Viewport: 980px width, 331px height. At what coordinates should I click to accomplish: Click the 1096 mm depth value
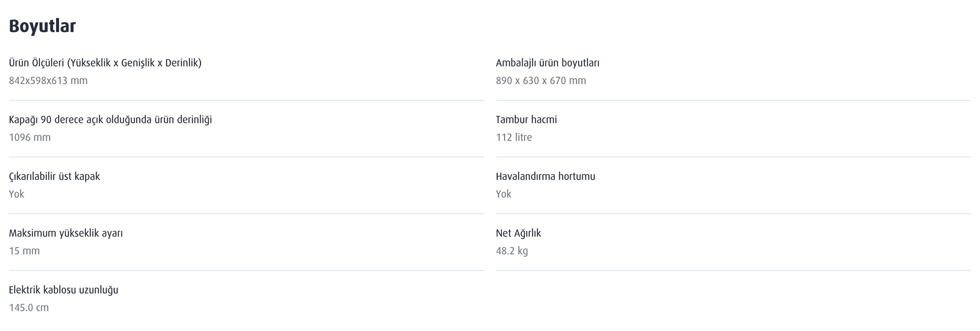(30, 137)
